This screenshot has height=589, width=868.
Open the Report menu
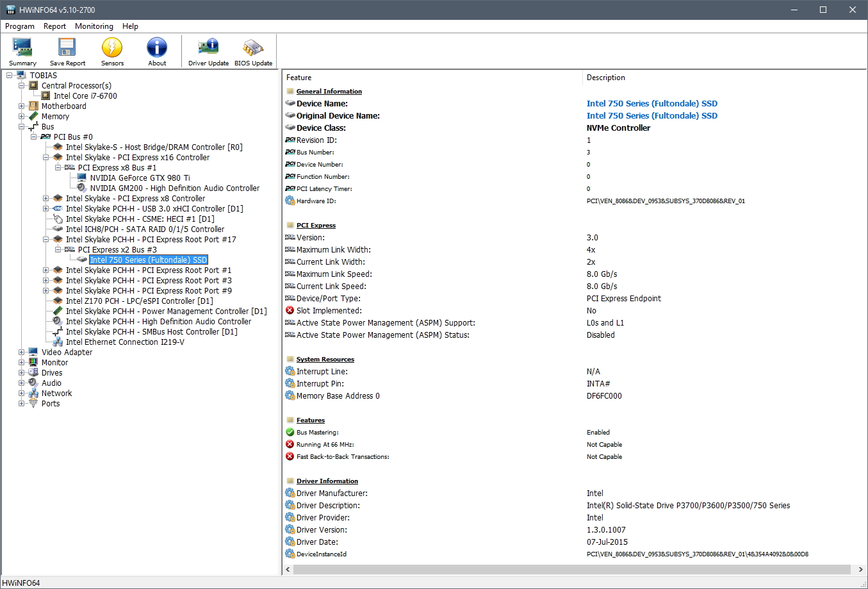[54, 26]
